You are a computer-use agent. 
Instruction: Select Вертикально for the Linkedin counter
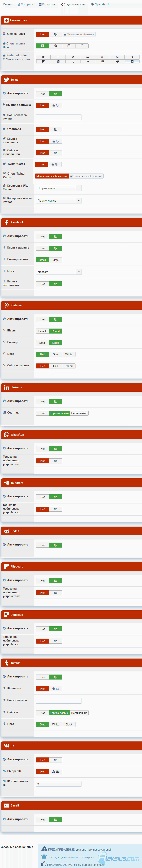[x=79, y=413]
